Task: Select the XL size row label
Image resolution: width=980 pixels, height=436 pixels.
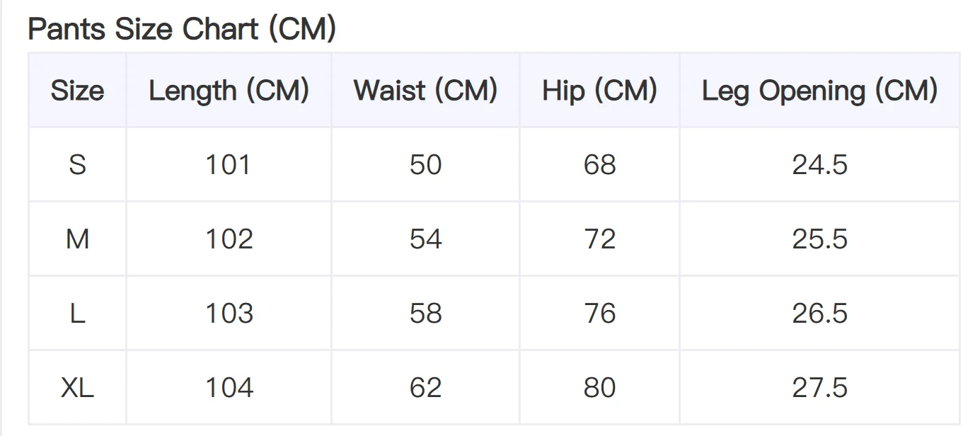Action: point(77,388)
